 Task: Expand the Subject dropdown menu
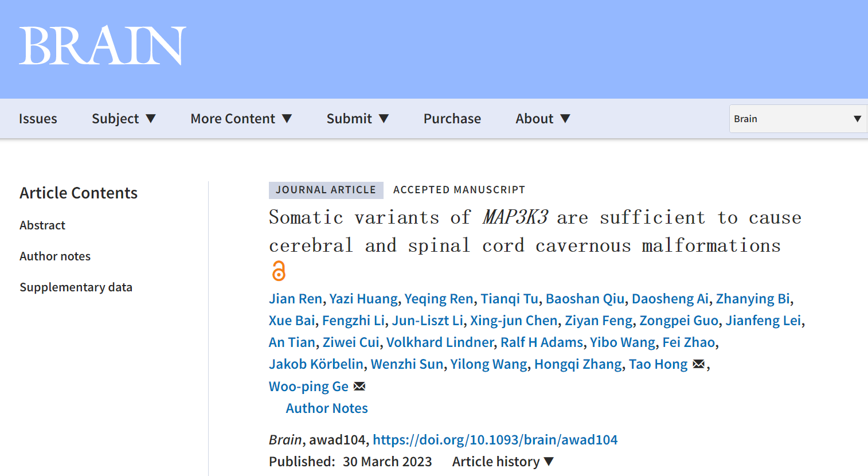coord(124,119)
